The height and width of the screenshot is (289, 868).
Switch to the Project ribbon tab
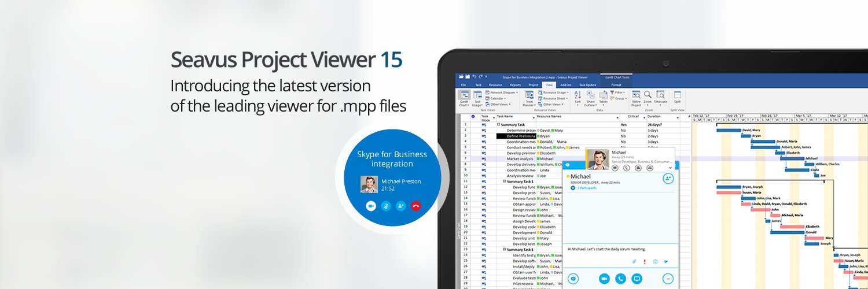point(534,85)
